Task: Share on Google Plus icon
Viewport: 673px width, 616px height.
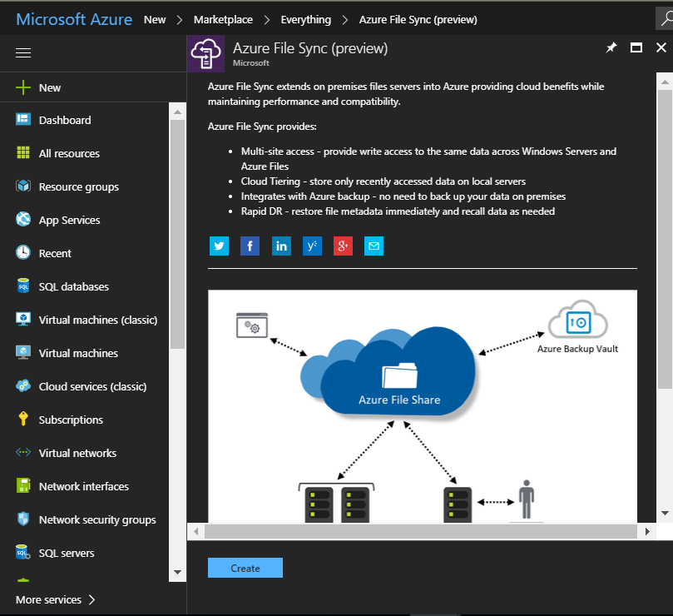Action: 343,246
